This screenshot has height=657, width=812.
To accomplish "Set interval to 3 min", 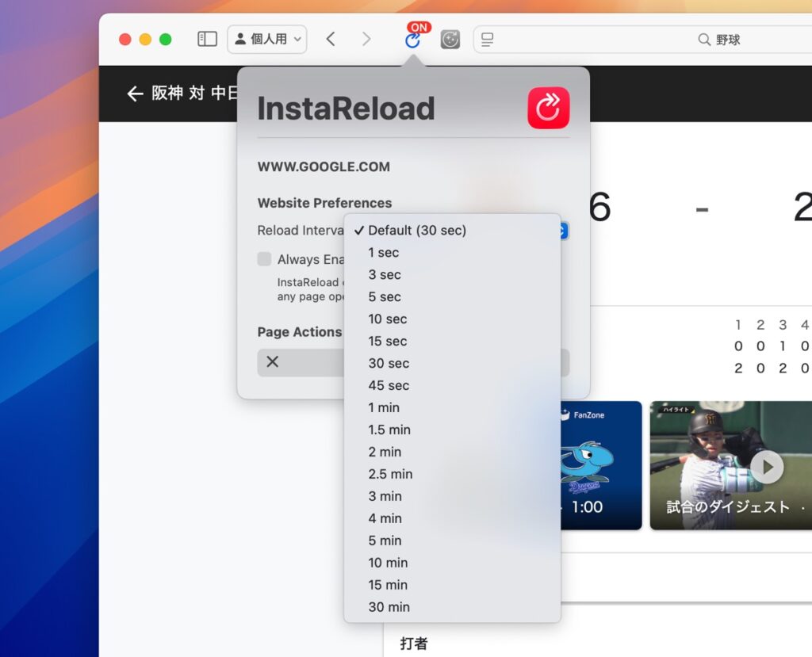I will 452,496.
